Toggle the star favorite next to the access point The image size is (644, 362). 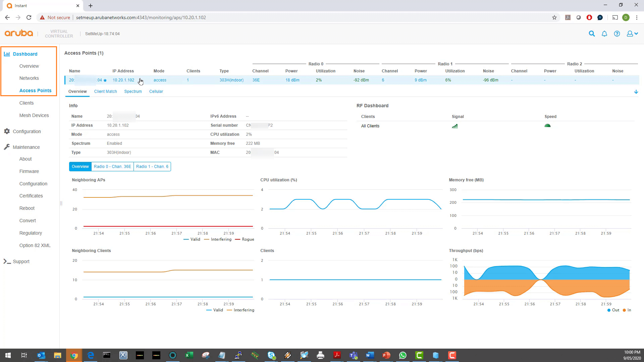click(105, 80)
